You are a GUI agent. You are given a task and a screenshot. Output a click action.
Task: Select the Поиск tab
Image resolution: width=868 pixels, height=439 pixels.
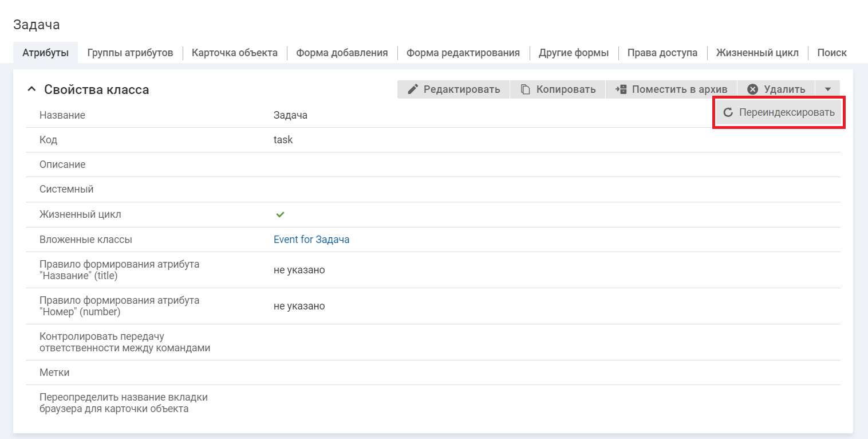(831, 53)
